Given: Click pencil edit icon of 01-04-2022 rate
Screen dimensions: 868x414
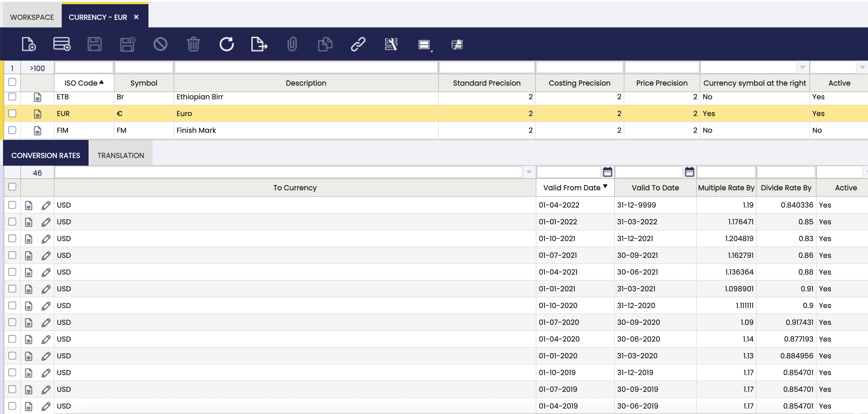Looking at the screenshot, I should click(46, 205).
